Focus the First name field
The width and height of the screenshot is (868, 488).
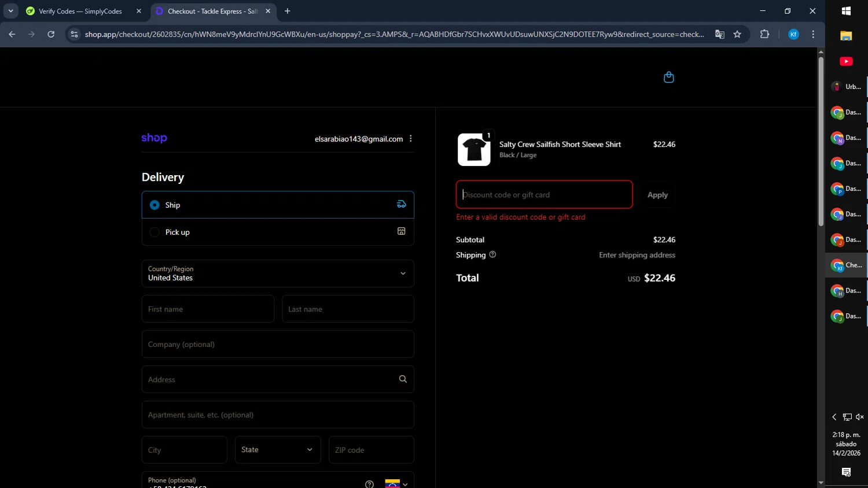pyautogui.click(x=208, y=309)
